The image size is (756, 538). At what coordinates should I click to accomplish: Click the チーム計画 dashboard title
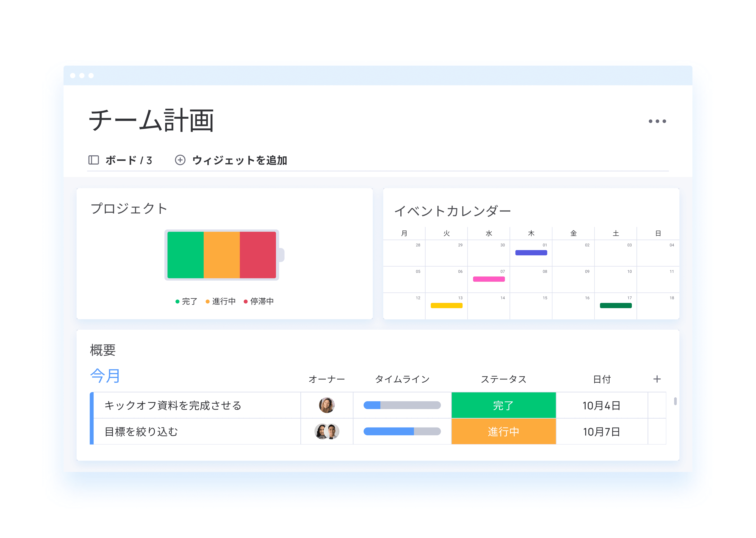point(151,120)
